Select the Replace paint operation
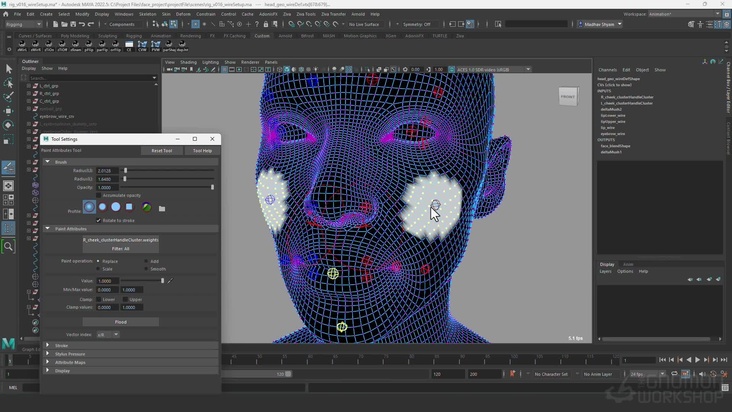The height and width of the screenshot is (412, 732). [x=98, y=261]
